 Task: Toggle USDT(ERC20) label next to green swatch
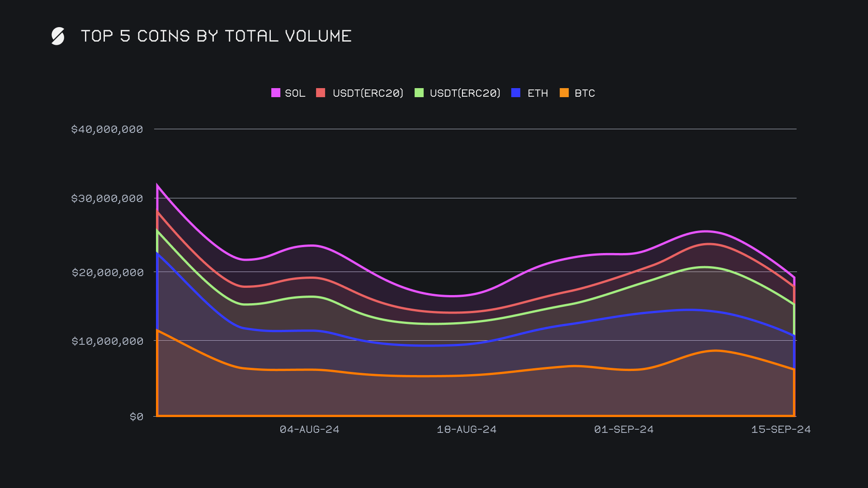pyautogui.click(x=465, y=93)
